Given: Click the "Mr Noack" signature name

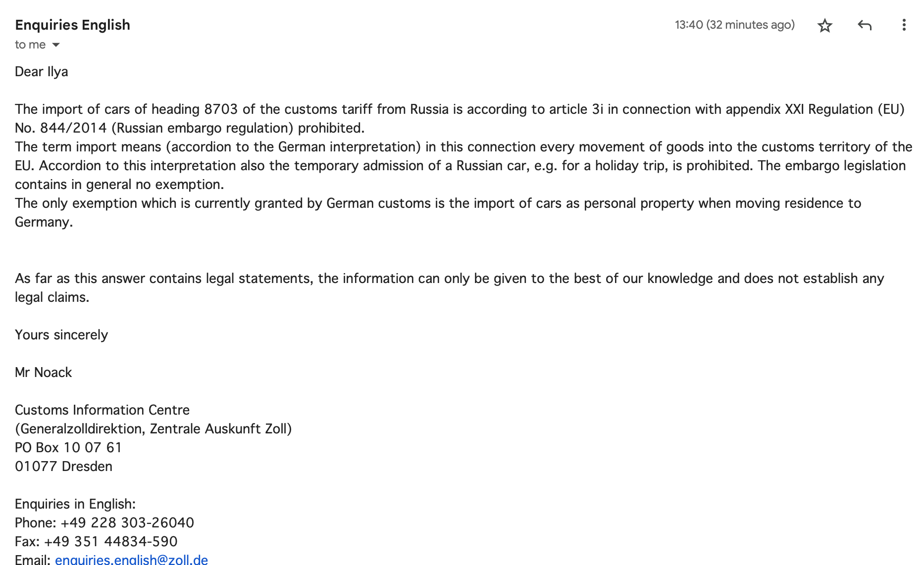Looking at the screenshot, I should (x=44, y=373).
